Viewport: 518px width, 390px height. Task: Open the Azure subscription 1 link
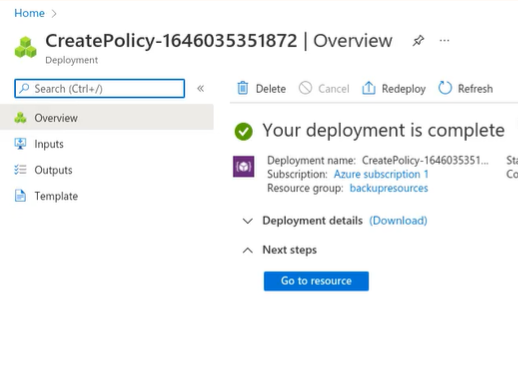(x=381, y=174)
